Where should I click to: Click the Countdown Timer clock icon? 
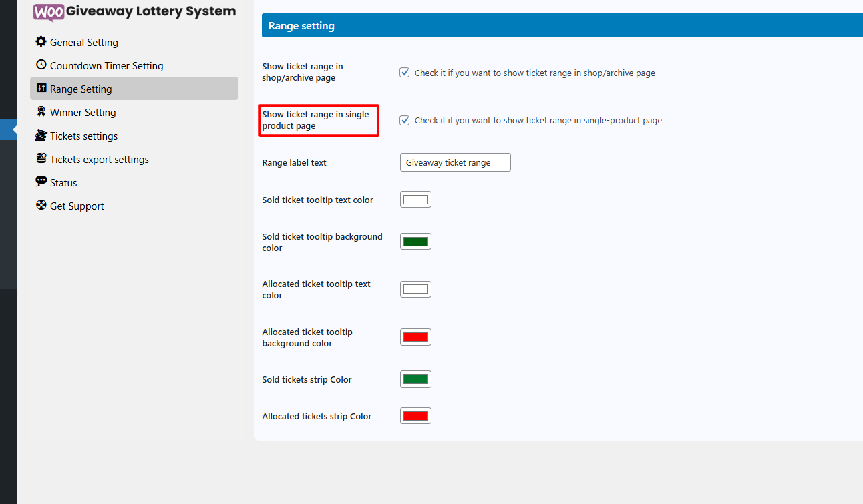(41, 65)
